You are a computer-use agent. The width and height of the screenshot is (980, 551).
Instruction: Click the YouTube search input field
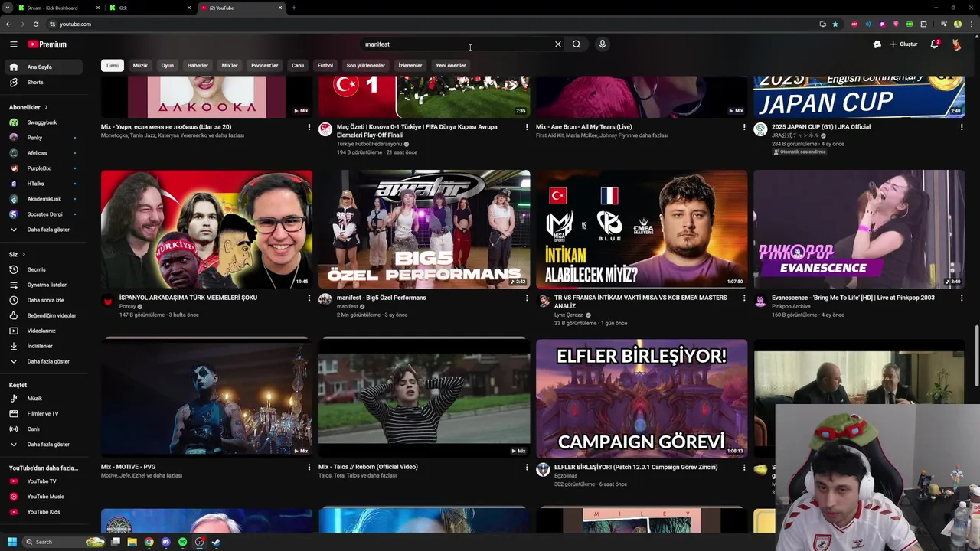pyautogui.click(x=456, y=44)
